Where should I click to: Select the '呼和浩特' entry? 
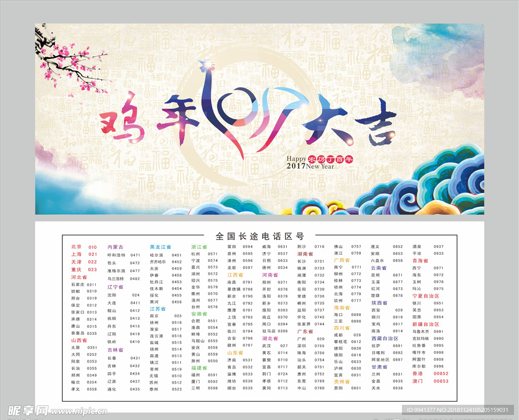117,255
